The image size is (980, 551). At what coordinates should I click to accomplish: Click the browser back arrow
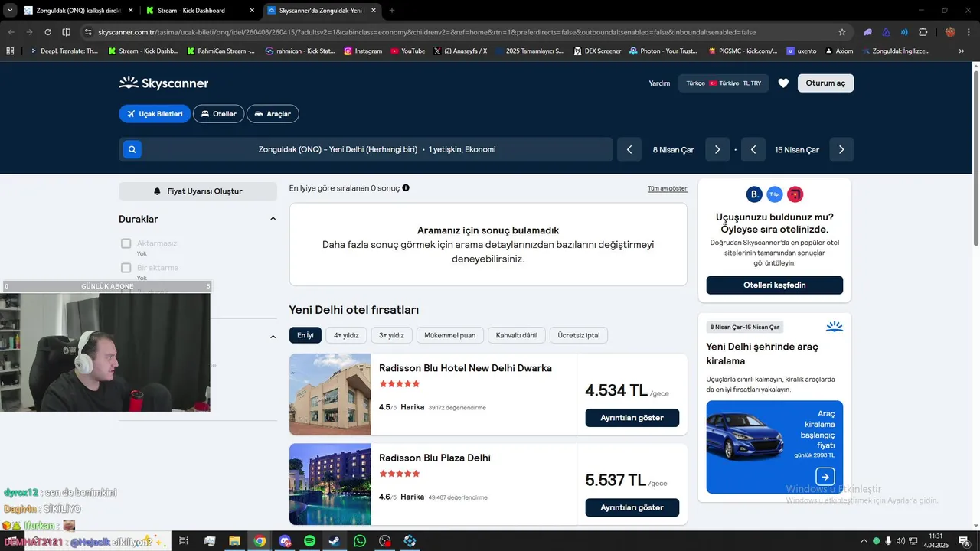point(11,32)
